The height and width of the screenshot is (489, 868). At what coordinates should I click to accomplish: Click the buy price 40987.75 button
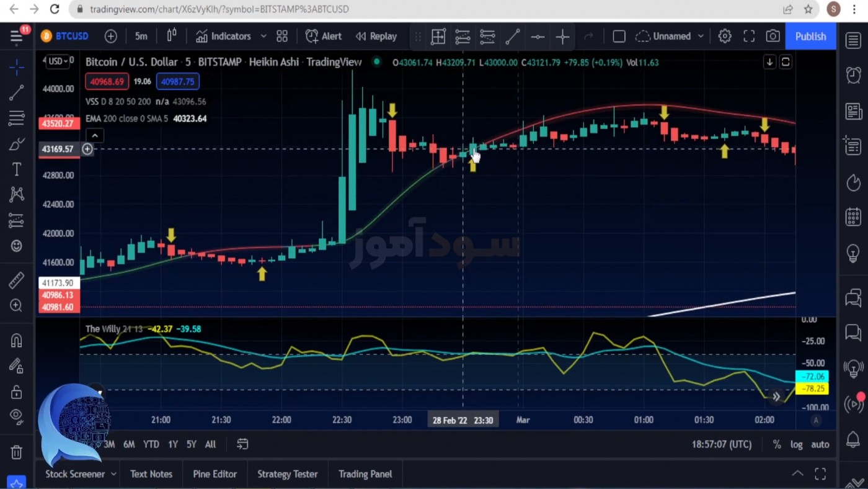(x=178, y=81)
